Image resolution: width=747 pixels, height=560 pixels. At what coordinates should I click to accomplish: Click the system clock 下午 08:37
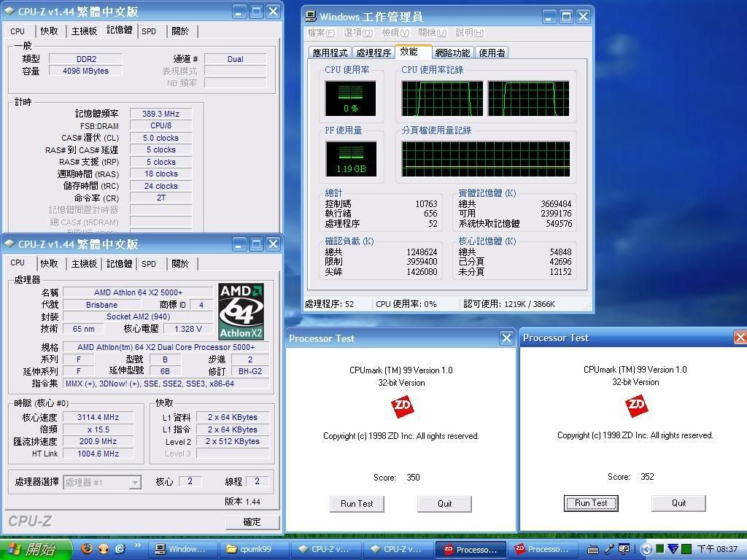(x=717, y=549)
